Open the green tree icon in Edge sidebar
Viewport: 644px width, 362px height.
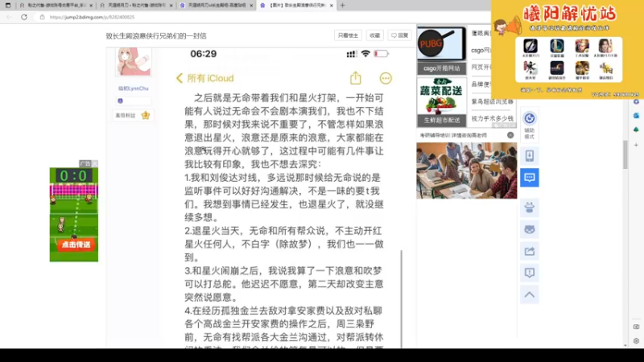tap(636, 130)
